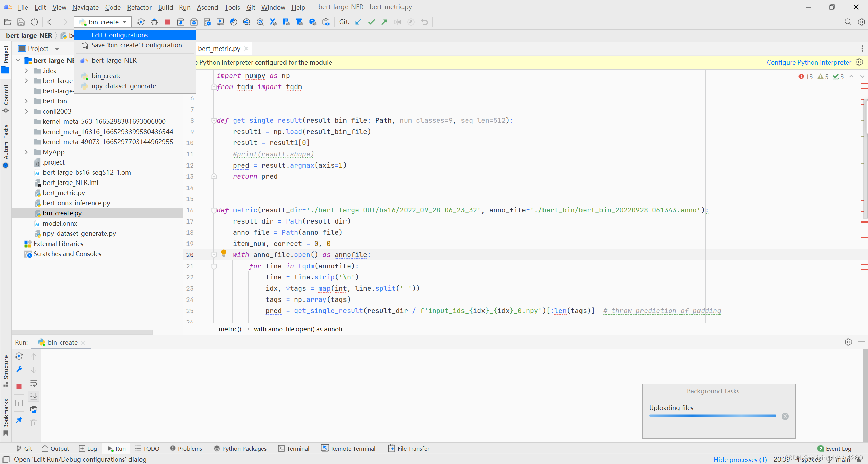
Task: Click Hide processes link in status bar
Action: click(740, 459)
